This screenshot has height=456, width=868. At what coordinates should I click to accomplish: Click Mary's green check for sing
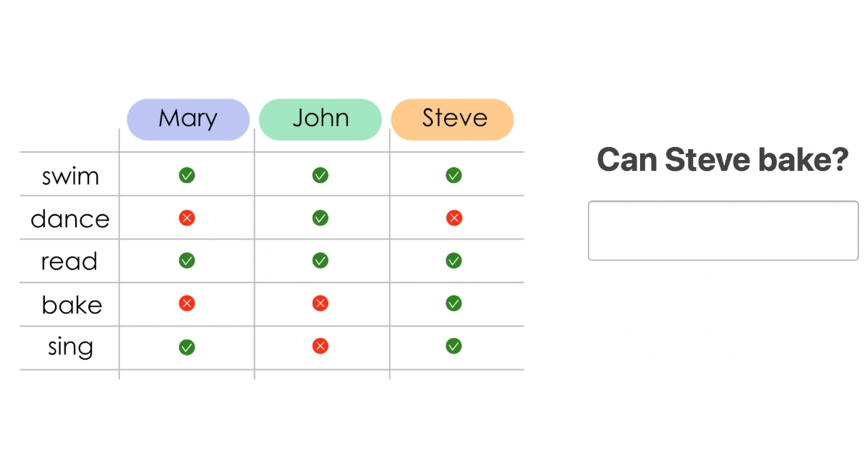(x=187, y=347)
